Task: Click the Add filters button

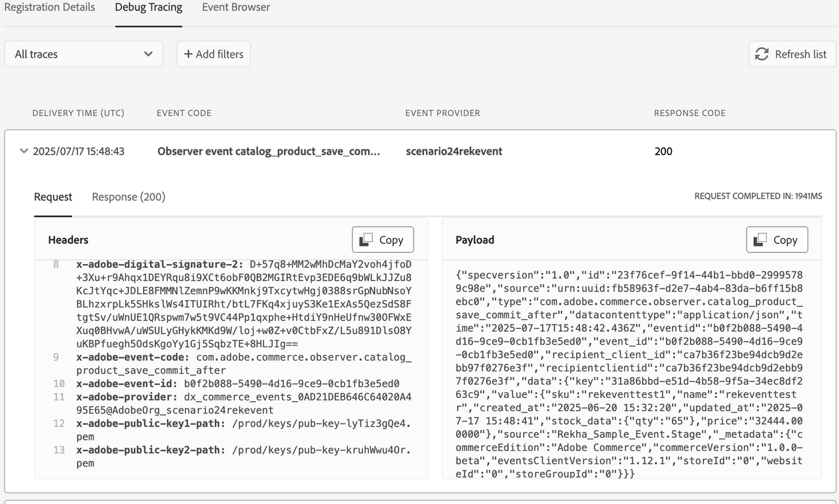Action: pyautogui.click(x=213, y=54)
